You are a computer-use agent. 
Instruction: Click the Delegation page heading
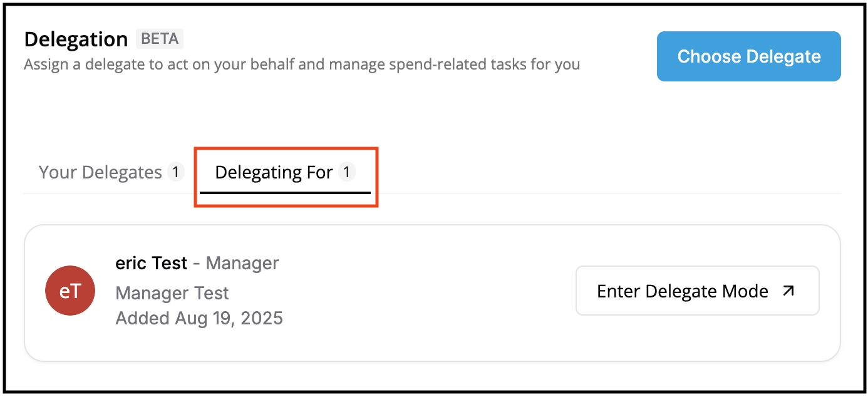[76, 39]
